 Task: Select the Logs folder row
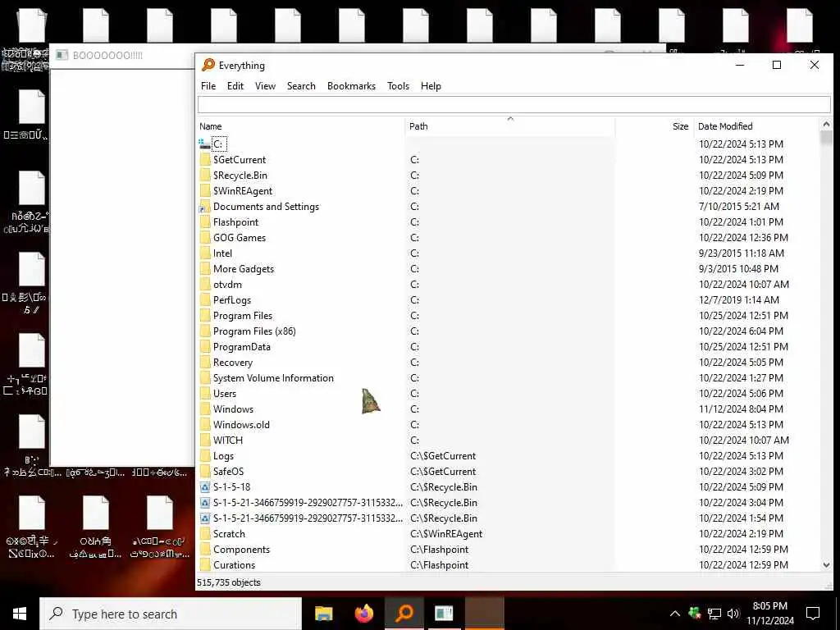508,456
